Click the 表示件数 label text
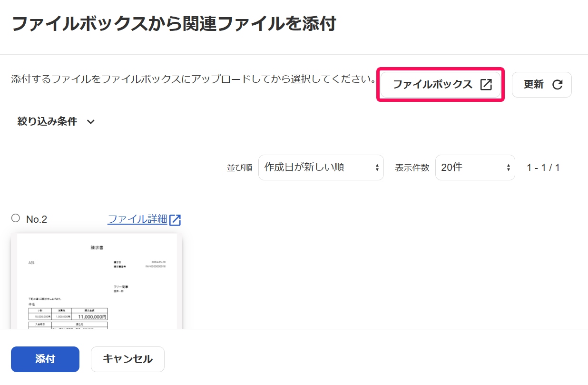The height and width of the screenshot is (385, 588). tap(412, 168)
